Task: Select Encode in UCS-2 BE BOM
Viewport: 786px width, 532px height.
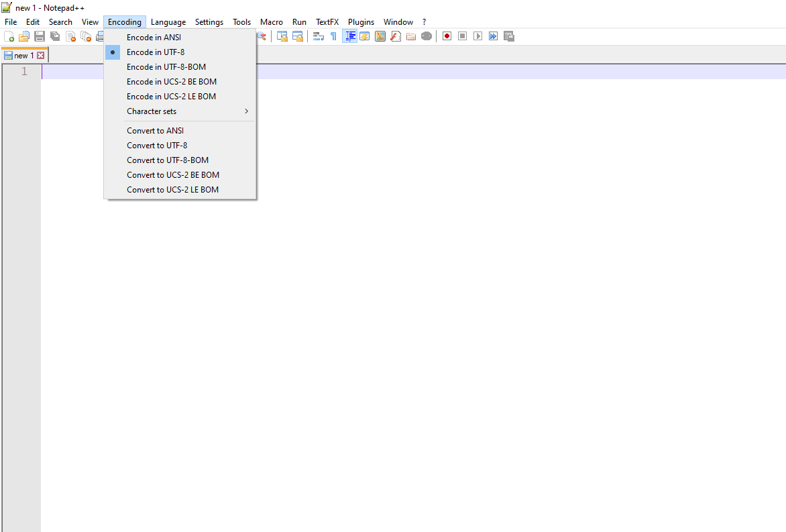Action: 180,82
